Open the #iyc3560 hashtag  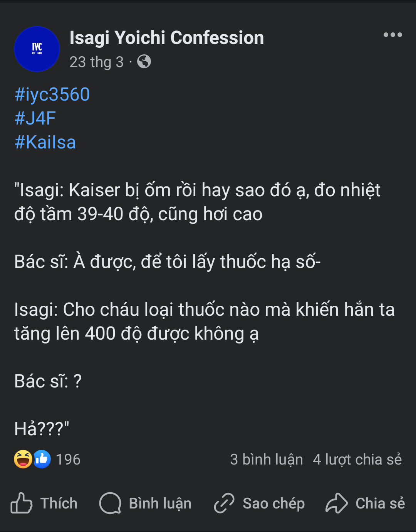click(52, 94)
